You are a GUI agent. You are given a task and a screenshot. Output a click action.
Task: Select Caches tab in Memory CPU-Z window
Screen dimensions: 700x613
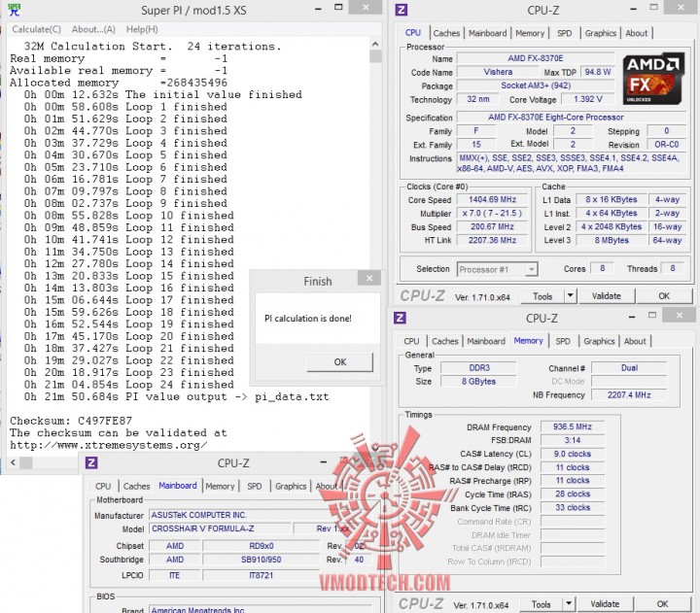(444, 341)
